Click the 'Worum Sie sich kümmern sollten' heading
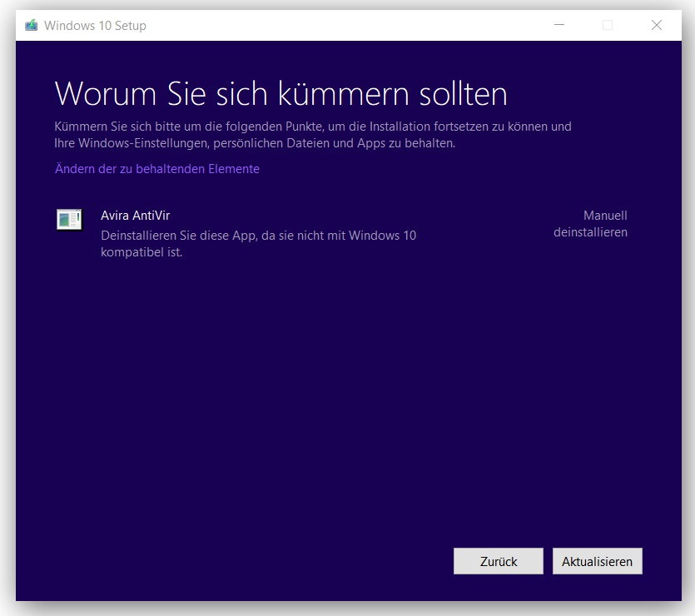The width and height of the screenshot is (695, 616). pos(281,93)
